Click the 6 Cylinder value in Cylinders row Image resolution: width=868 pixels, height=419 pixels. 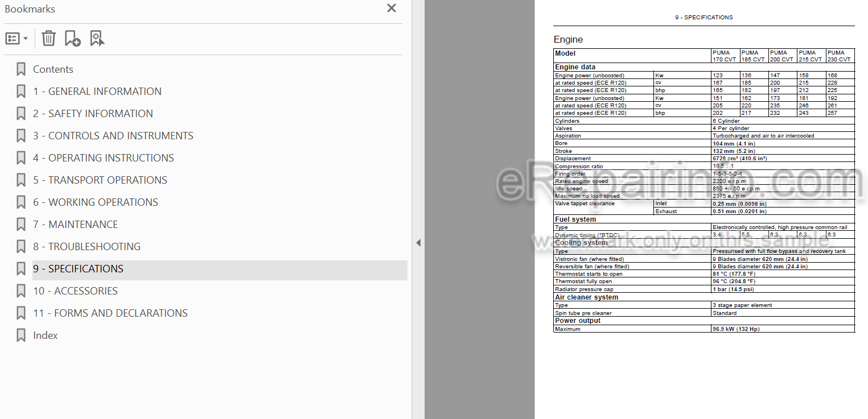(x=726, y=121)
